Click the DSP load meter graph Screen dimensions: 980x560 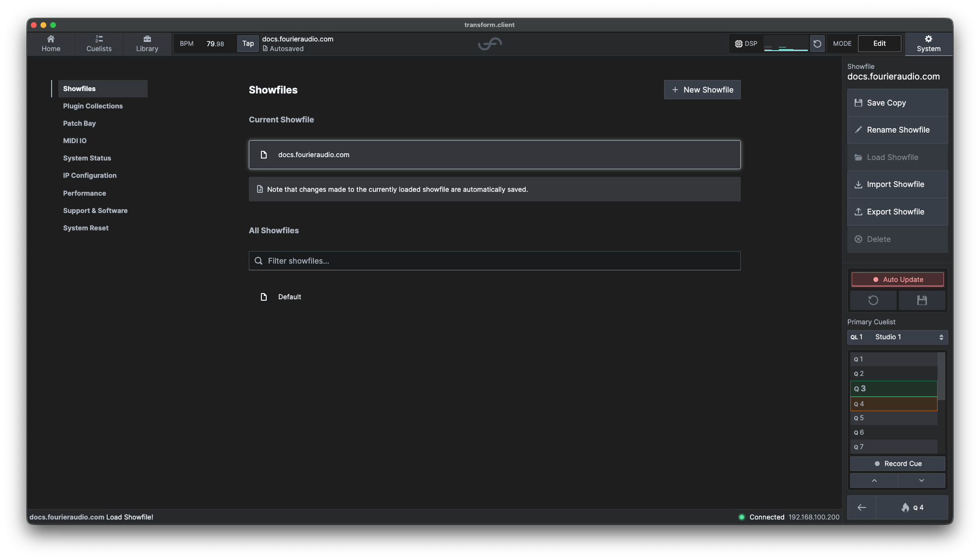point(786,44)
